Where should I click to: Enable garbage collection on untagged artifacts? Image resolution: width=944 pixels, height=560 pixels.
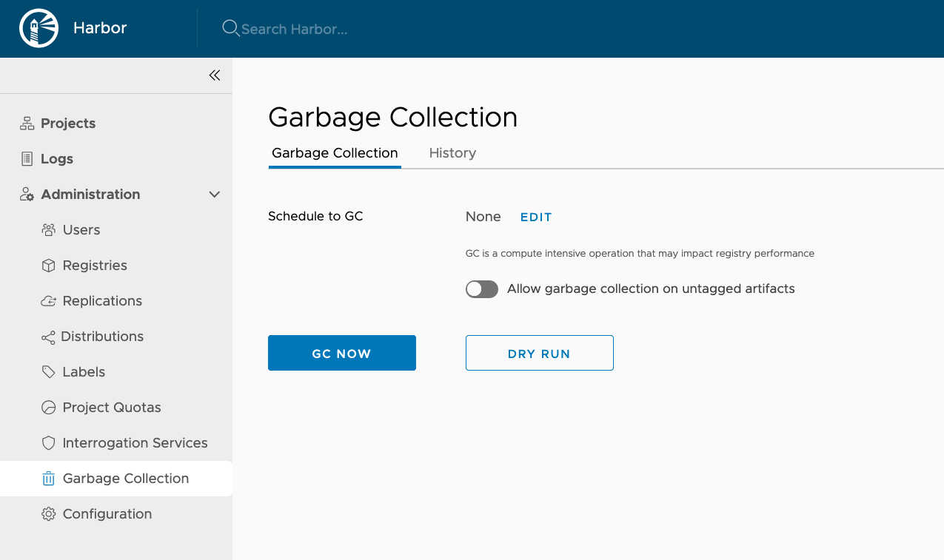(481, 289)
